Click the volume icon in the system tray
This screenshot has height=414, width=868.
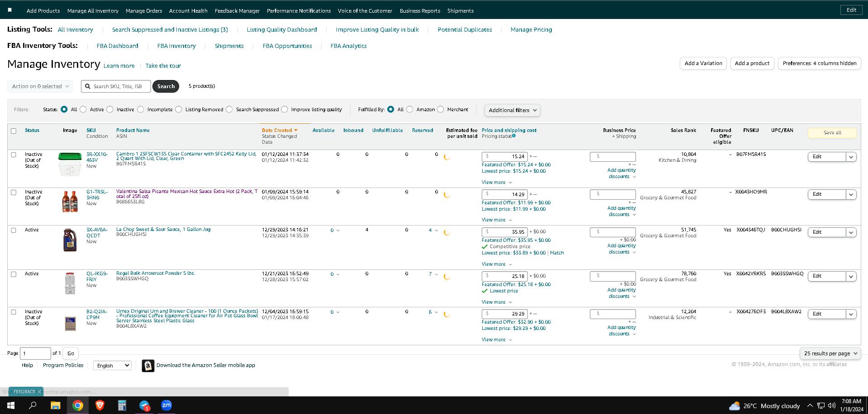coord(831,405)
